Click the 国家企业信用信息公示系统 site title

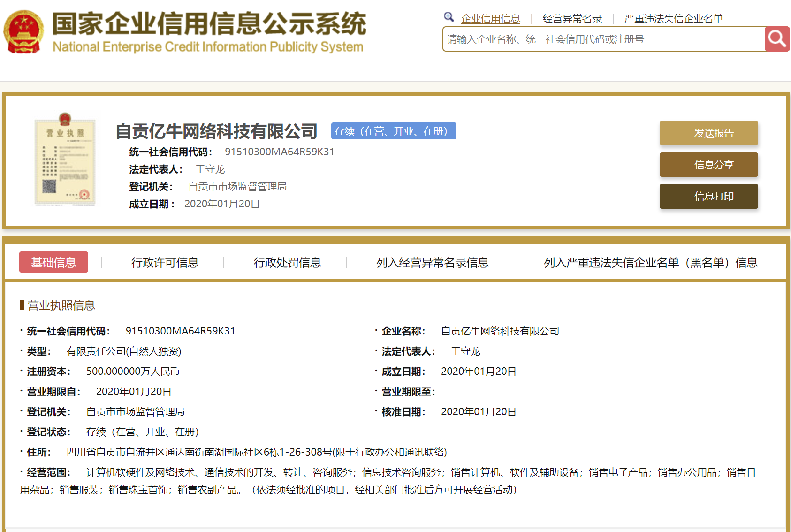(x=209, y=23)
